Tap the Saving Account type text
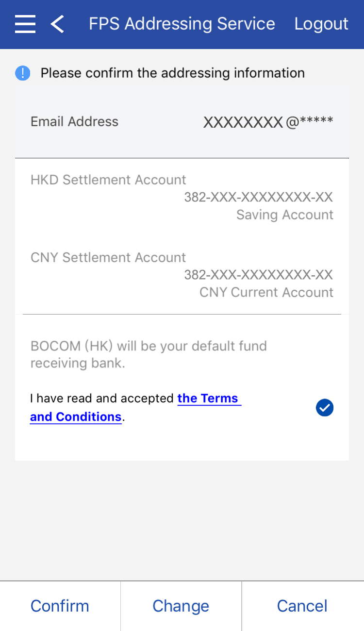 [x=285, y=215]
